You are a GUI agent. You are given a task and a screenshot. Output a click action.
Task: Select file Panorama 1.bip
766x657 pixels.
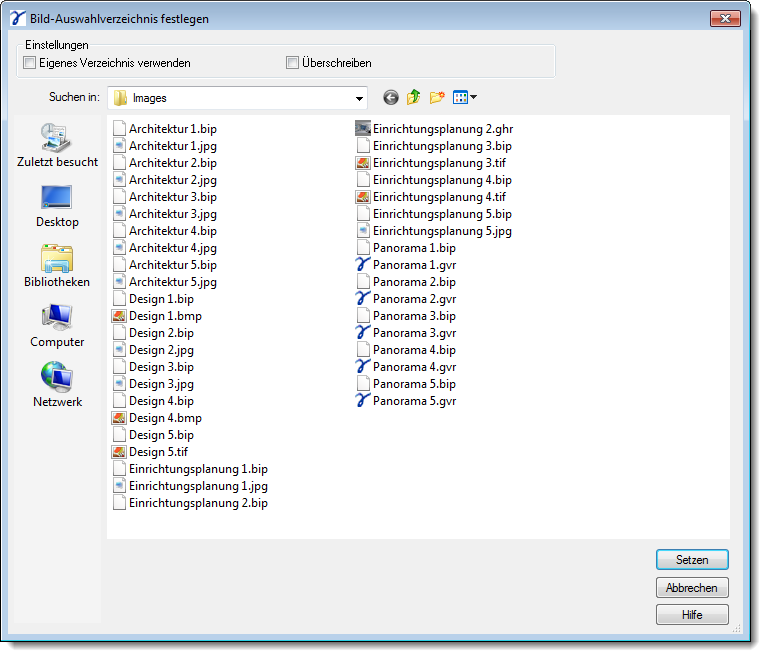406,248
